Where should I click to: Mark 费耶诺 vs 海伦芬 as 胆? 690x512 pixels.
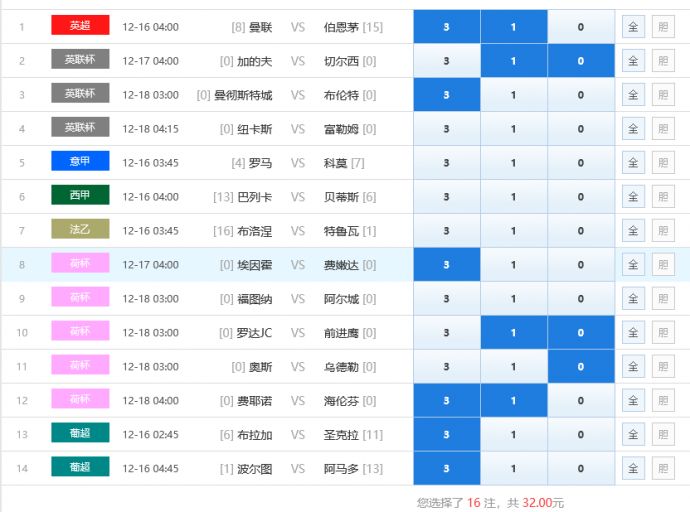click(x=661, y=401)
